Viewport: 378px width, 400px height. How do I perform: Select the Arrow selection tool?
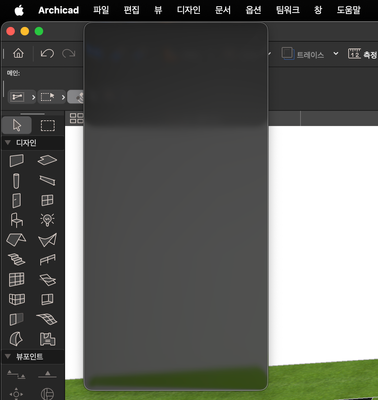pyautogui.click(x=17, y=125)
